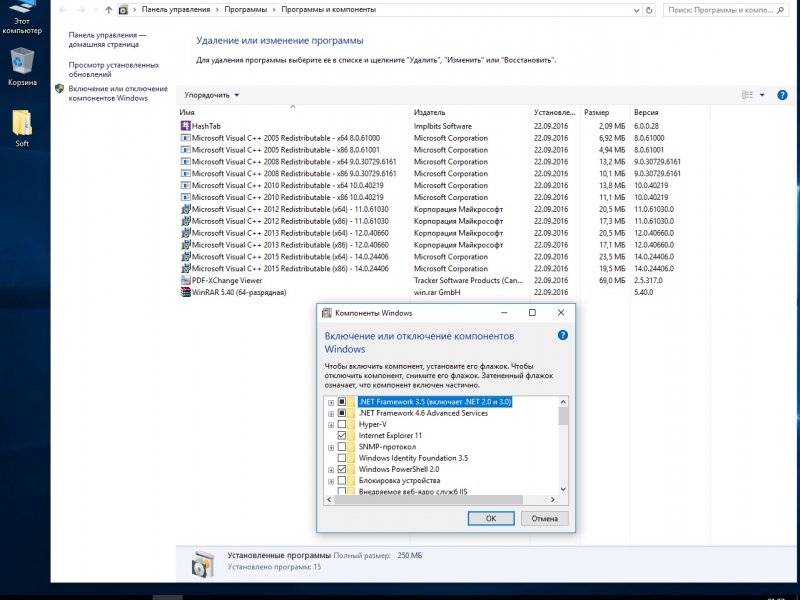This screenshot has height=600, width=800.
Task: Click the Forward navigation arrow
Action: [81, 10]
